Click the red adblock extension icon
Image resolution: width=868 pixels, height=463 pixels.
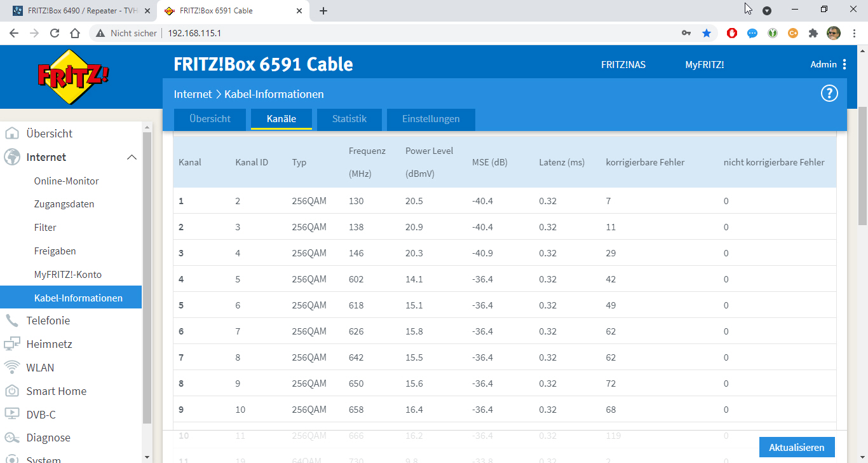731,33
